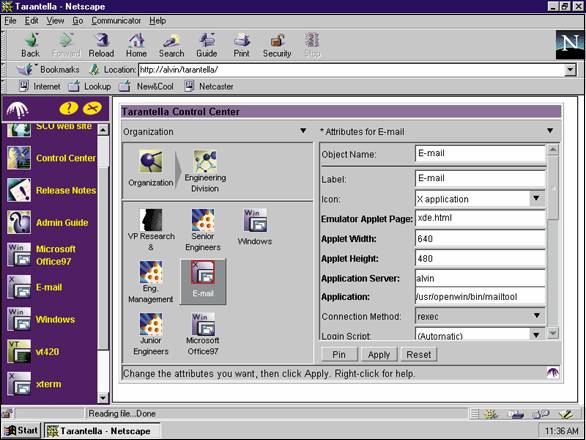Click the Tarantella webtop logo icon

coord(17,110)
